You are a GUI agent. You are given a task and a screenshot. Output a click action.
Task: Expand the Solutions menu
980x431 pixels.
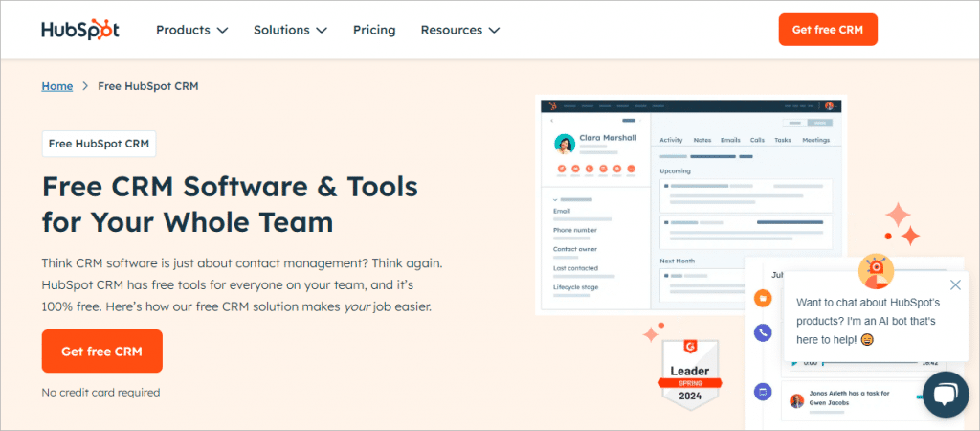coord(290,30)
